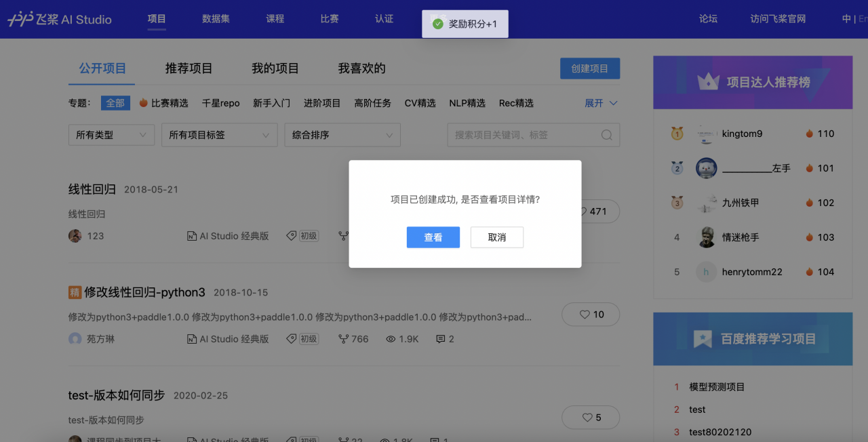Click 取消 in the dialog
This screenshot has width=868, height=442.
(x=497, y=237)
